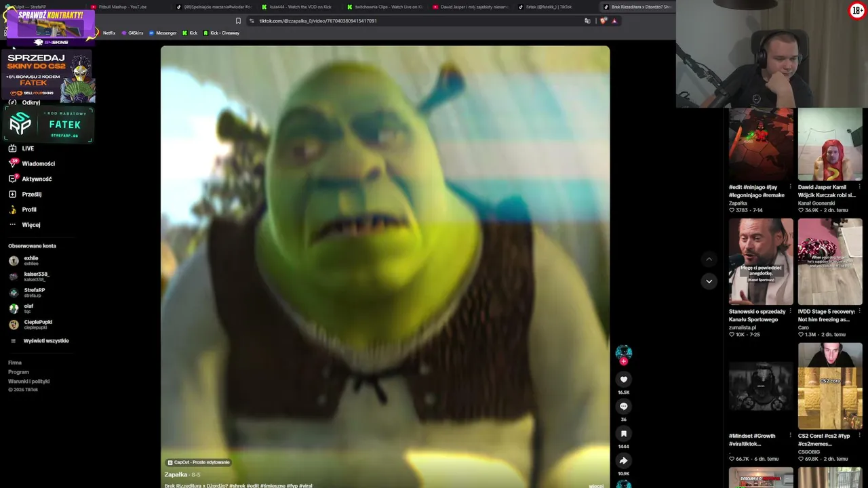Click the Kanał Goonerski channel name
The image size is (868, 488).
pyautogui.click(x=817, y=203)
